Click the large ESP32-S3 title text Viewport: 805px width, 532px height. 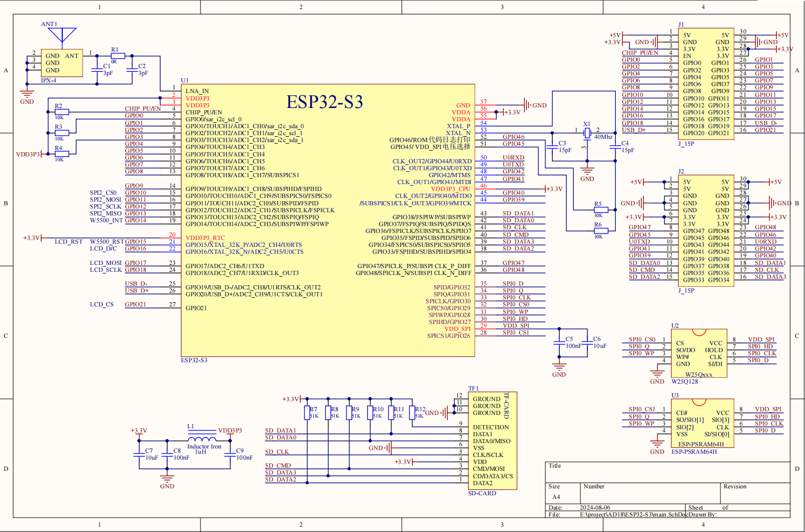click(325, 102)
